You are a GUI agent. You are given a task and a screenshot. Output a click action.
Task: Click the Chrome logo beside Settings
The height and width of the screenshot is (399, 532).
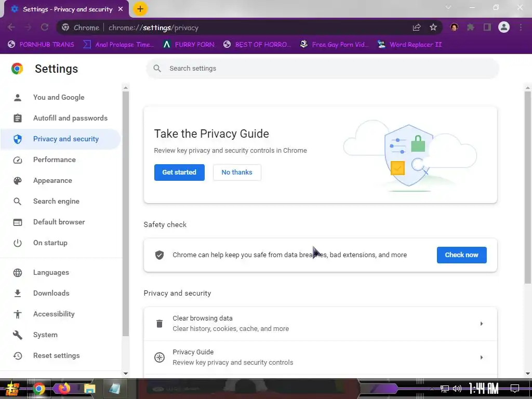17,69
